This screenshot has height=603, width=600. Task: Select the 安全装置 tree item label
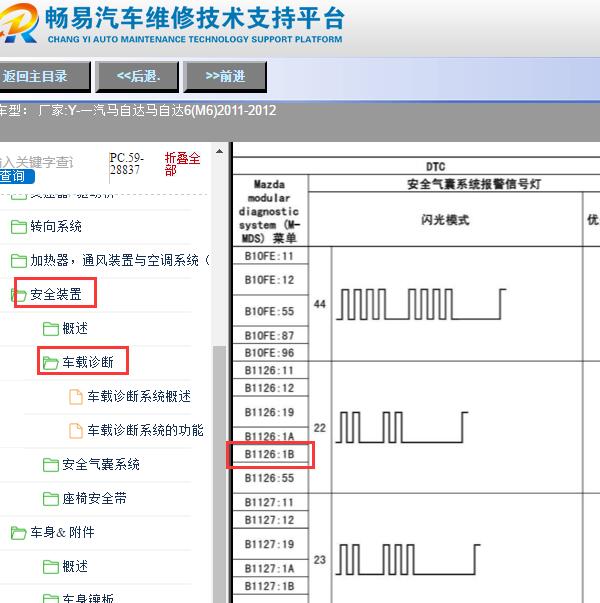(x=56, y=294)
